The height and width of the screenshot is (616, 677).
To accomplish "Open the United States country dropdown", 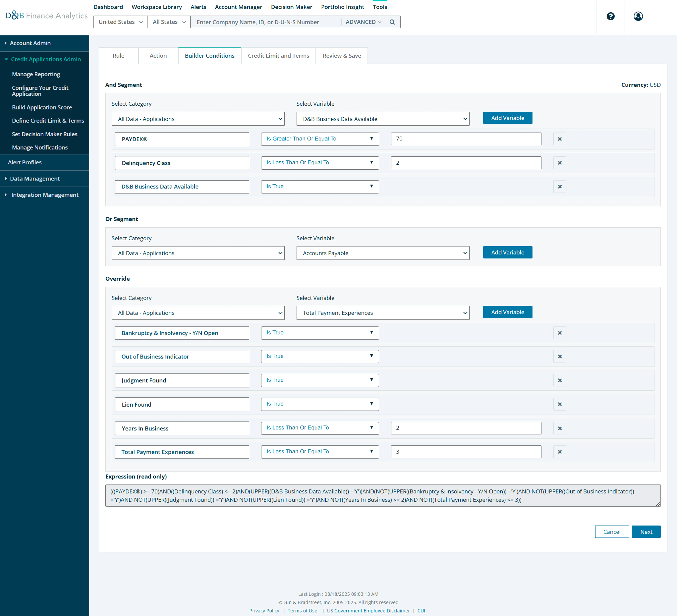I will (x=120, y=22).
